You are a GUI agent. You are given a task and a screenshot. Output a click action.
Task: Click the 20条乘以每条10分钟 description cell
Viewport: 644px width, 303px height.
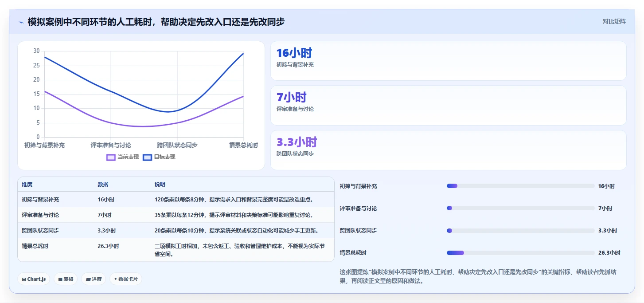pyautogui.click(x=237, y=231)
